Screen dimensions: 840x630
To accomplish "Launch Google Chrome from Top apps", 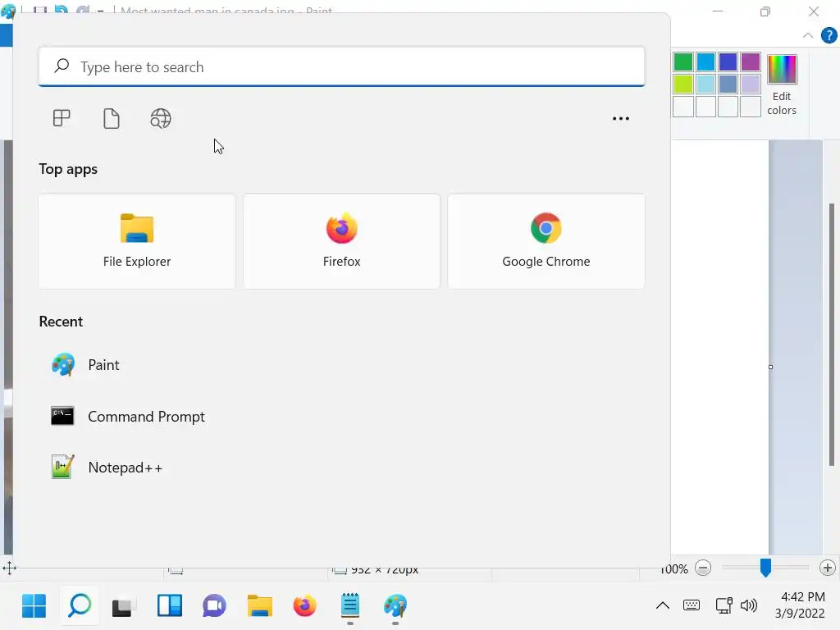I will [x=546, y=241].
